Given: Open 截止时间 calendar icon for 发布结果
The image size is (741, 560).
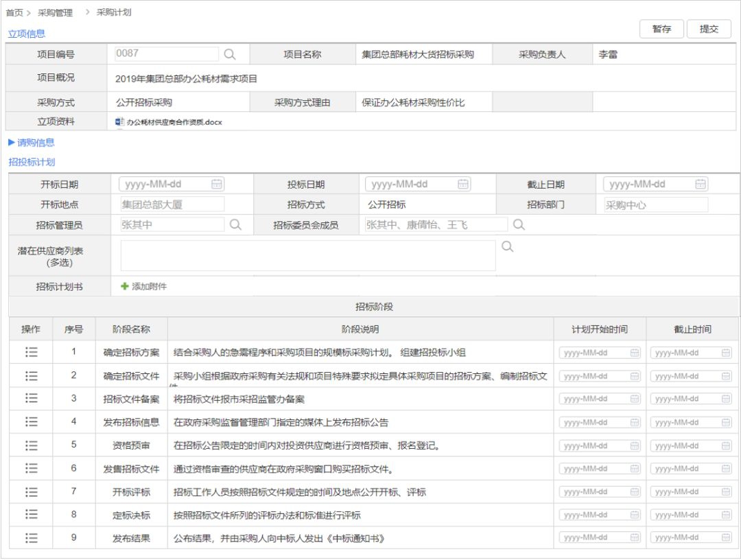Looking at the screenshot, I should point(726,537).
